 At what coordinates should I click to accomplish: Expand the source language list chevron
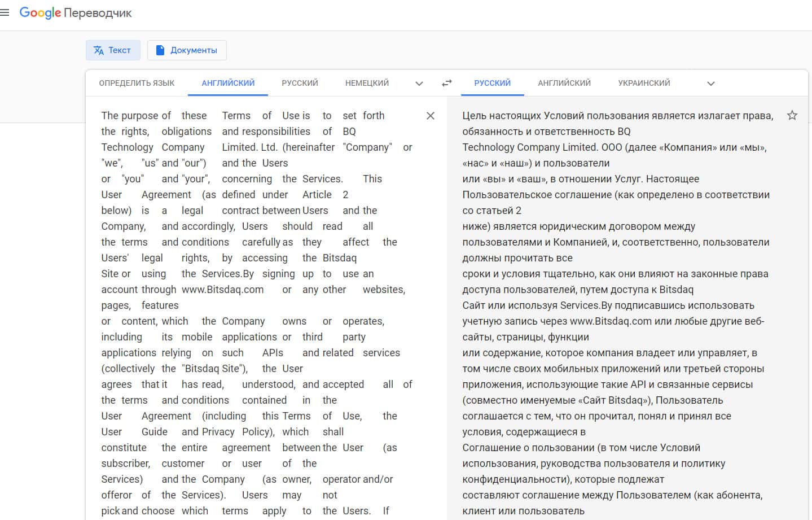[419, 84]
